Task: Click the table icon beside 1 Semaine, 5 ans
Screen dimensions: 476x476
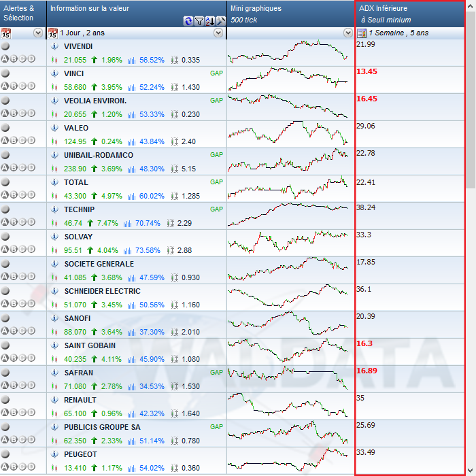Action: tap(362, 33)
